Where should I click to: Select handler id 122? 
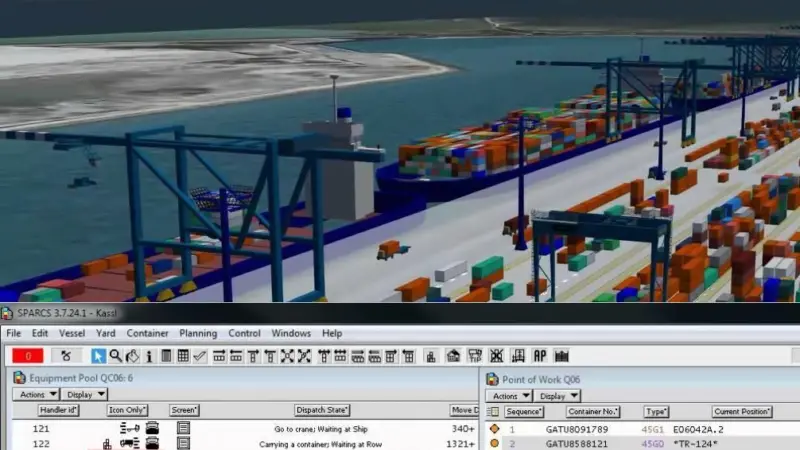click(41, 444)
